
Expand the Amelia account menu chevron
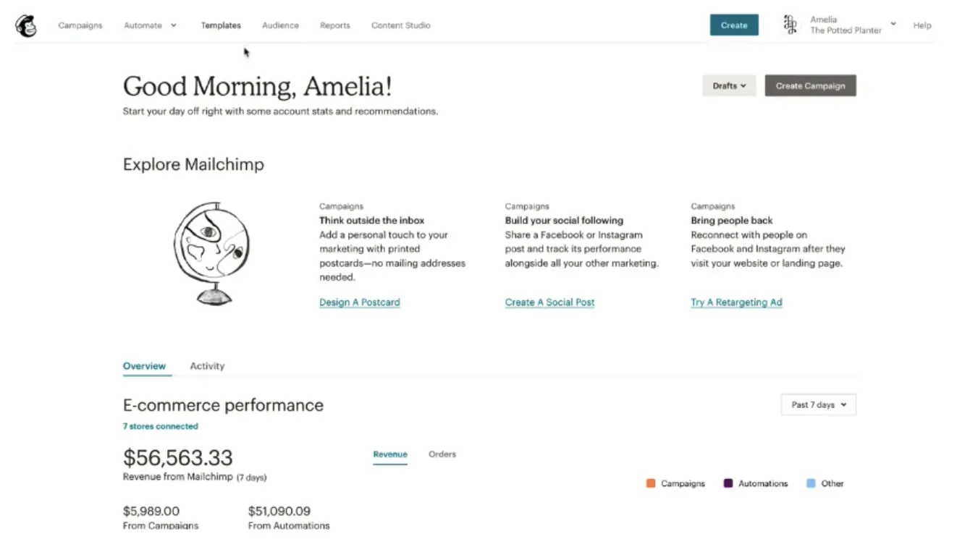tap(893, 25)
